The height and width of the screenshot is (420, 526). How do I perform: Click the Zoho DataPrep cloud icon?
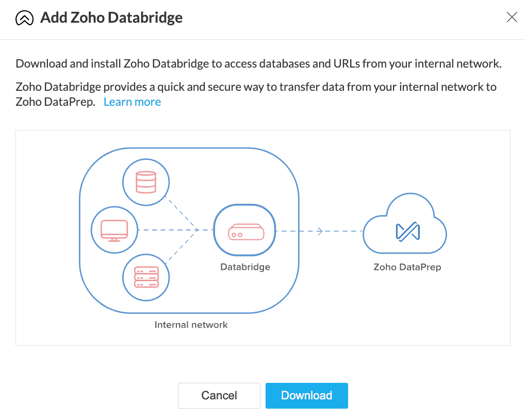point(405,224)
